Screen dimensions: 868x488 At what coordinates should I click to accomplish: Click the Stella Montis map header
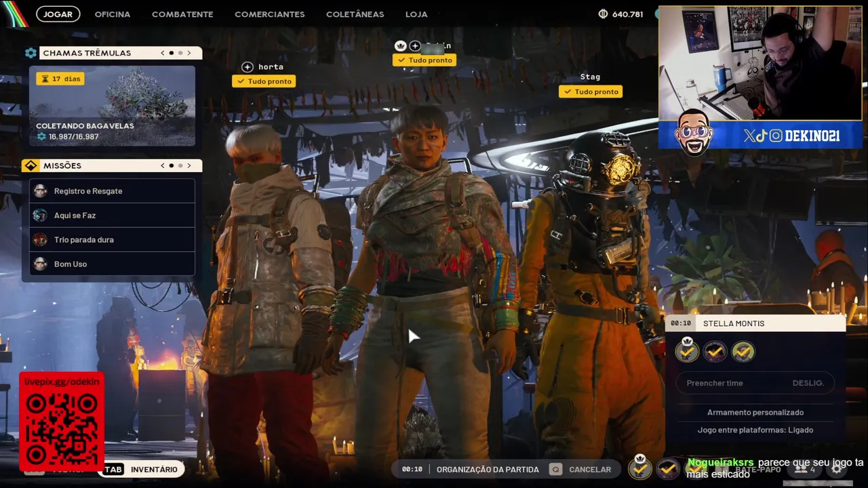coord(755,323)
